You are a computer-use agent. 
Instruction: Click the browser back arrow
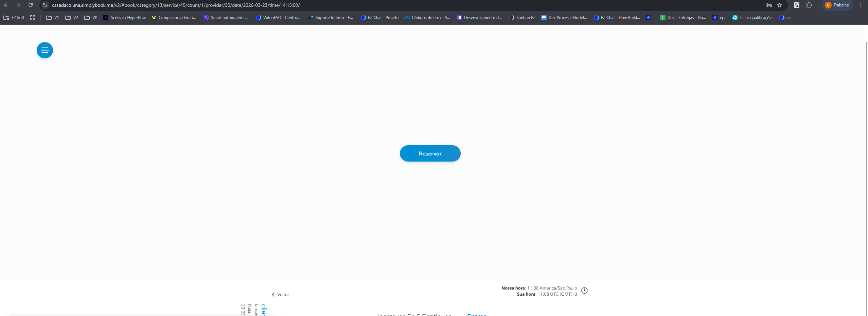pyautogui.click(x=6, y=5)
